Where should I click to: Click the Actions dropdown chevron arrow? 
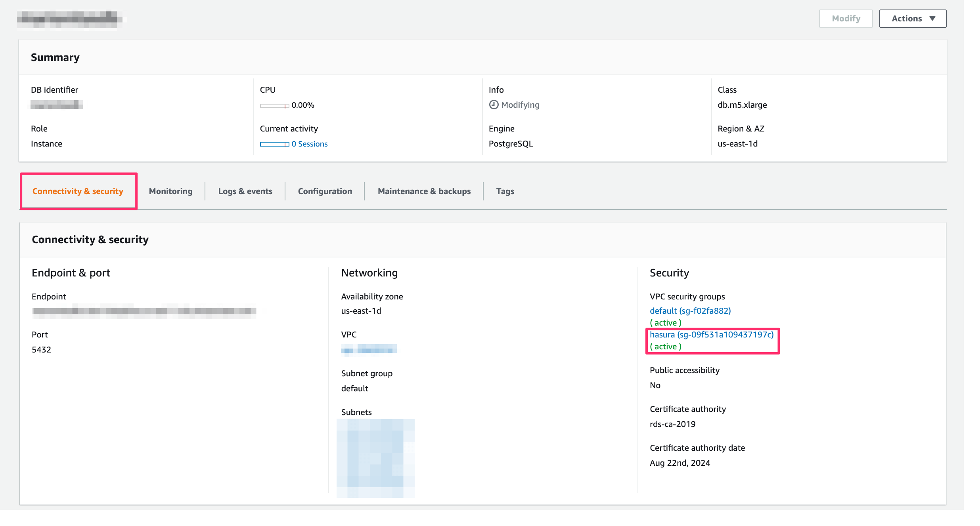(933, 18)
